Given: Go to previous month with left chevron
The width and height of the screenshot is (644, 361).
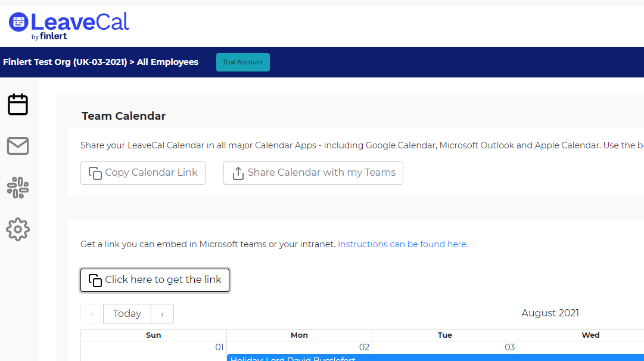Looking at the screenshot, I should pyautogui.click(x=92, y=314).
